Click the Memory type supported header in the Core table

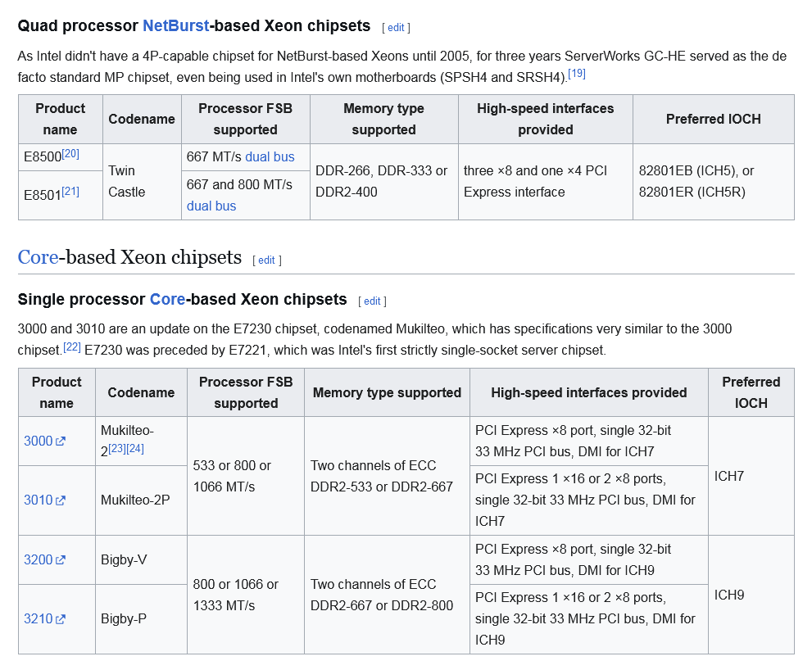387,392
